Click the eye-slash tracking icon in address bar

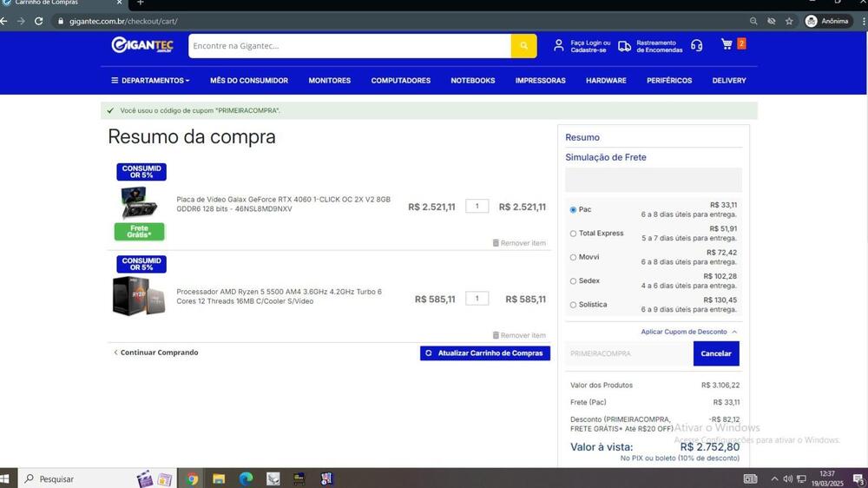point(771,21)
